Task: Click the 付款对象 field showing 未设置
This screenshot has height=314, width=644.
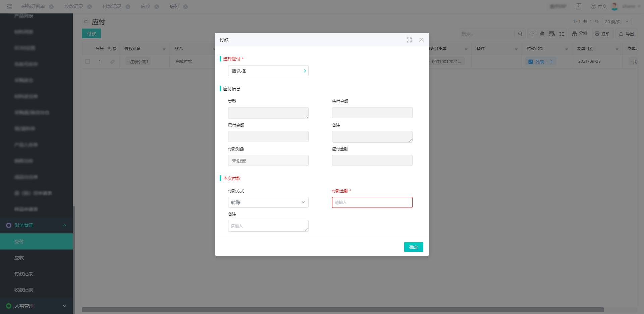Action: 268,161
